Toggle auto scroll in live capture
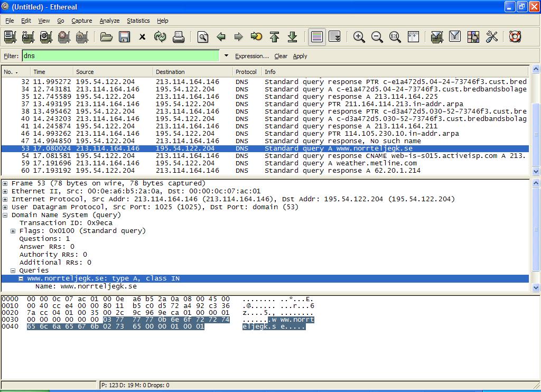 [x=334, y=36]
